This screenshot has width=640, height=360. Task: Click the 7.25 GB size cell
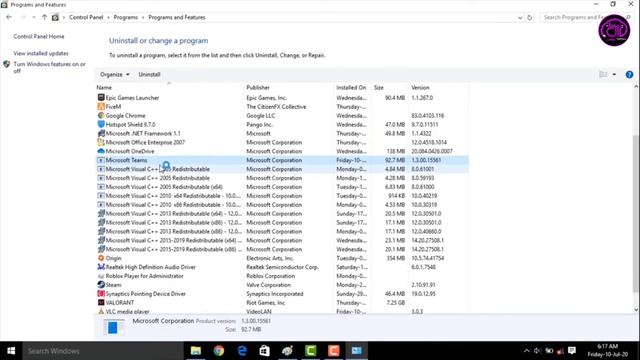click(x=396, y=302)
